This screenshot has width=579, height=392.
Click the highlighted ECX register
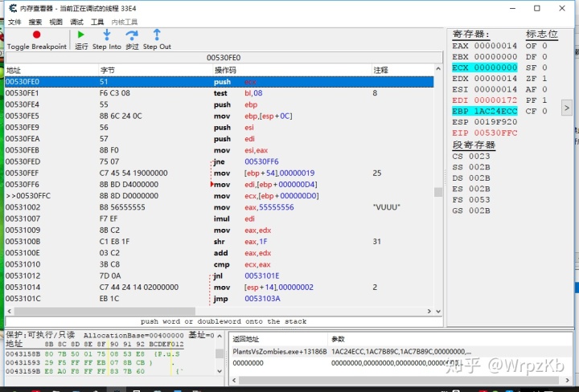pos(484,67)
